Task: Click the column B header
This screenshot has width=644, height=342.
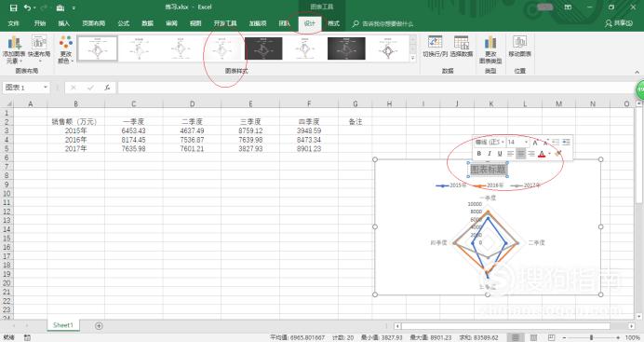Action: click(x=75, y=104)
